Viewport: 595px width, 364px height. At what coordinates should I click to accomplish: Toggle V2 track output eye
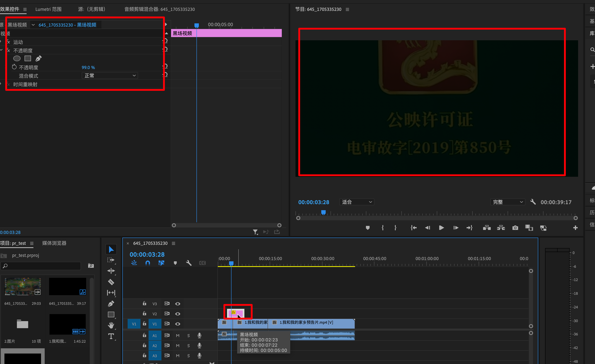click(178, 314)
